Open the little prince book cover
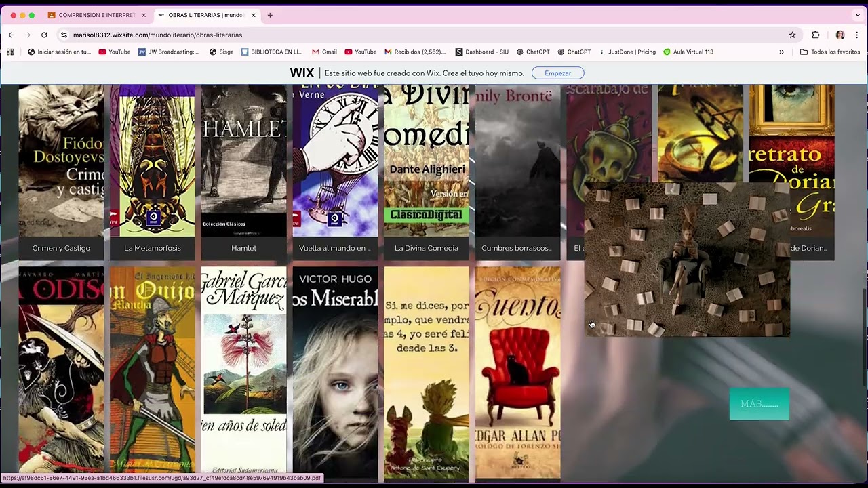The width and height of the screenshot is (868, 488). (x=427, y=373)
